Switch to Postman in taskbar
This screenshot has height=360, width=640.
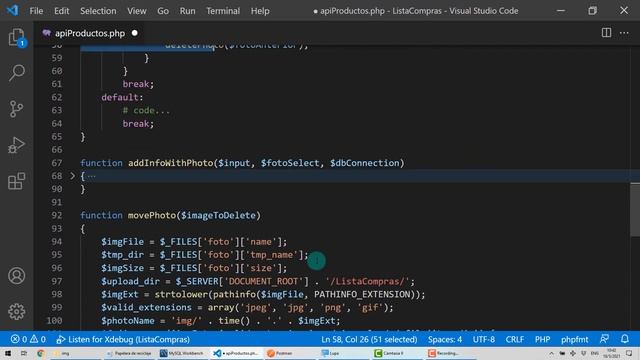pyautogui.click(x=280, y=353)
